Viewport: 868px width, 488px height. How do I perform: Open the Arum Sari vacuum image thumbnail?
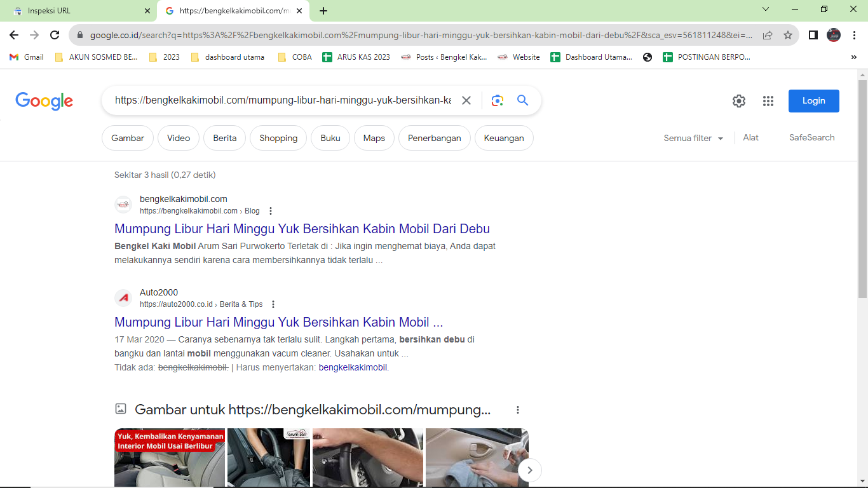click(269, 457)
